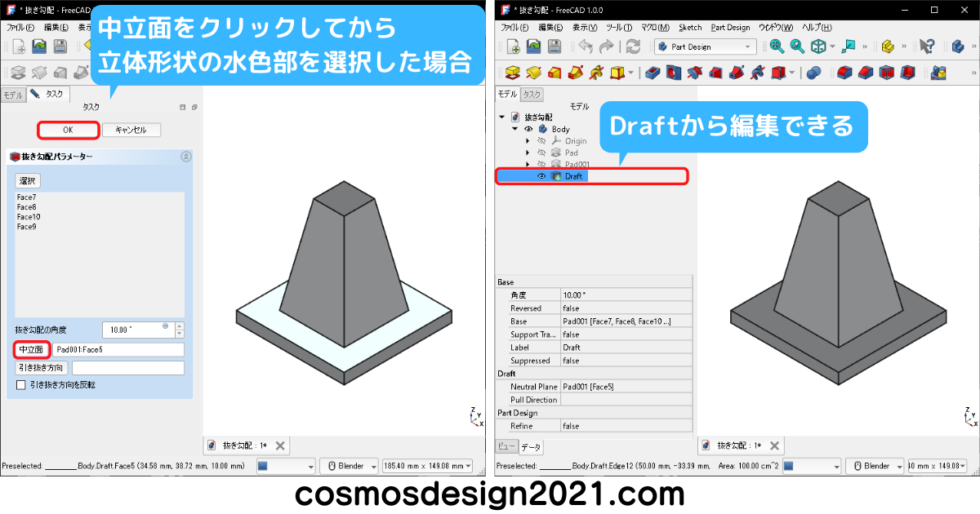Viewport: 980px width, 514px height.
Task: Select the Additive loft tool
Action: 555,73
